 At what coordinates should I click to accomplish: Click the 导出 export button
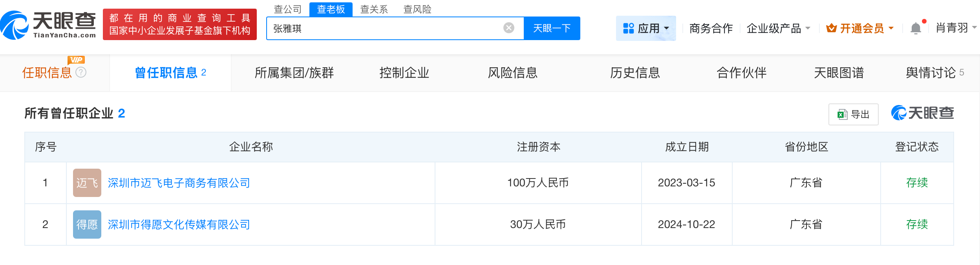pos(854,114)
